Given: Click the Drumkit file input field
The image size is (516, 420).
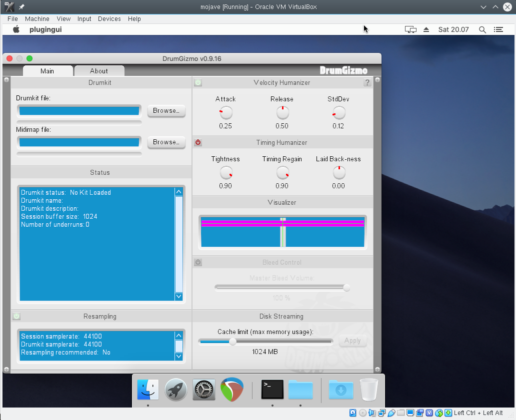Looking at the screenshot, I should coord(79,111).
